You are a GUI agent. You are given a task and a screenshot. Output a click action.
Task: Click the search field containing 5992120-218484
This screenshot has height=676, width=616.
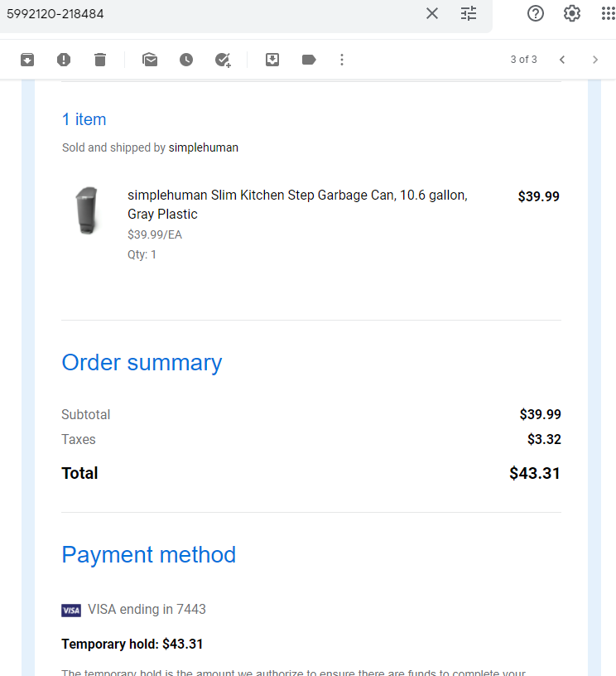pyautogui.click(x=211, y=14)
